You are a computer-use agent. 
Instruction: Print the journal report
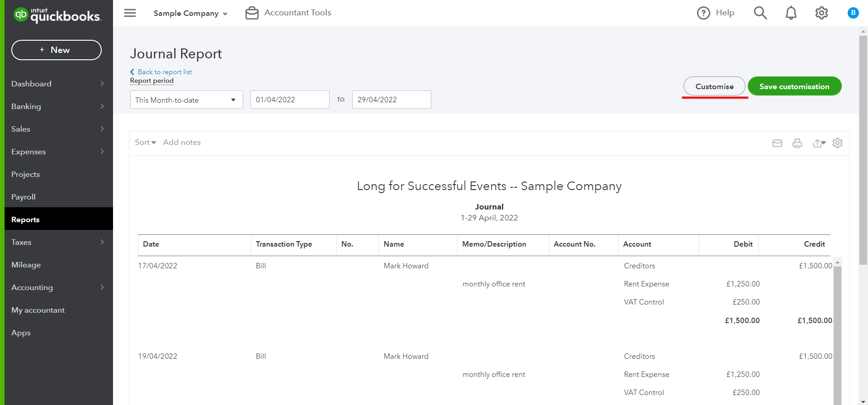(797, 143)
